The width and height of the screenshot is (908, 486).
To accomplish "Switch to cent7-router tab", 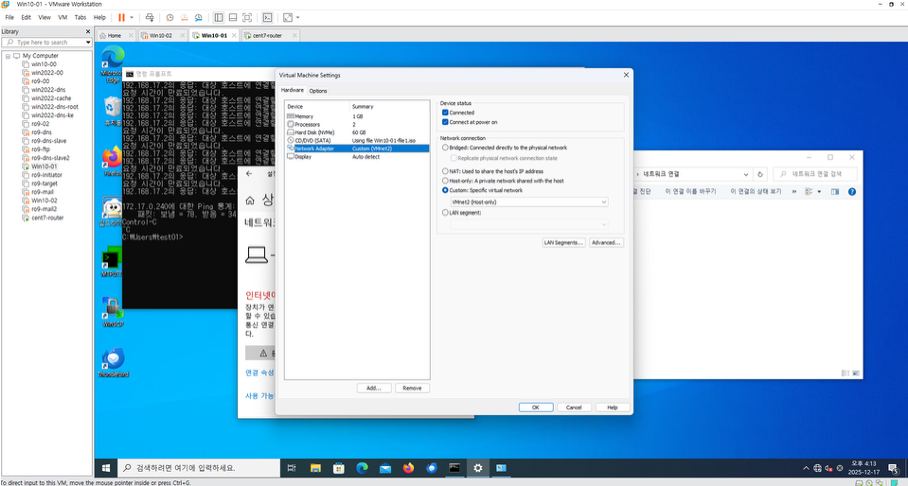I will coord(267,35).
